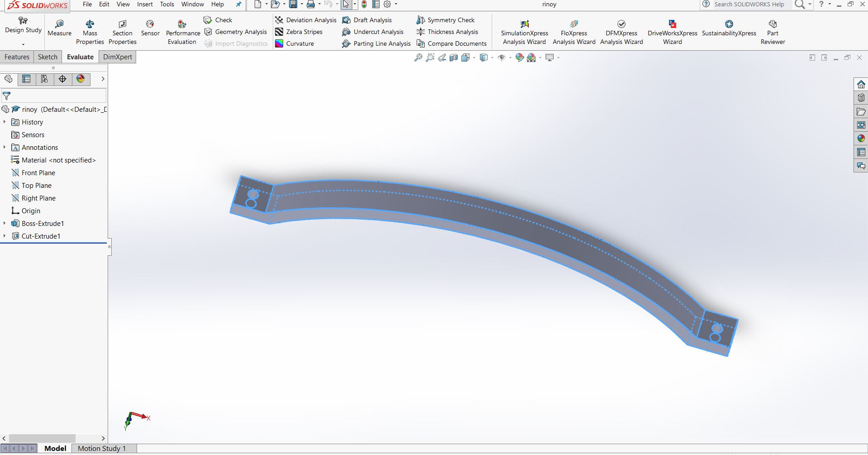868x455 pixels.
Task: Select the Right Plane
Action: click(x=33, y=198)
